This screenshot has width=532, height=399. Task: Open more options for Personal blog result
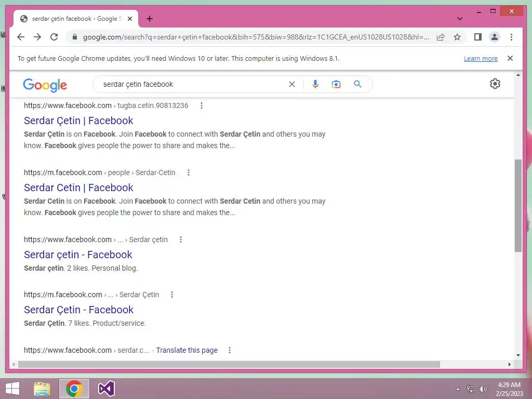click(x=181, y=240)
